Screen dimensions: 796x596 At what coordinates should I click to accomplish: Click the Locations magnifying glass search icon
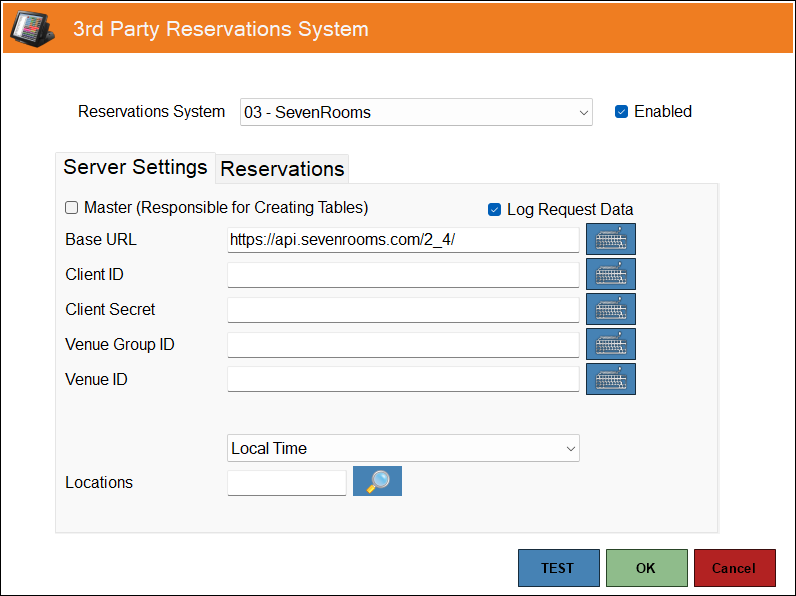click(x=377, y=482)
